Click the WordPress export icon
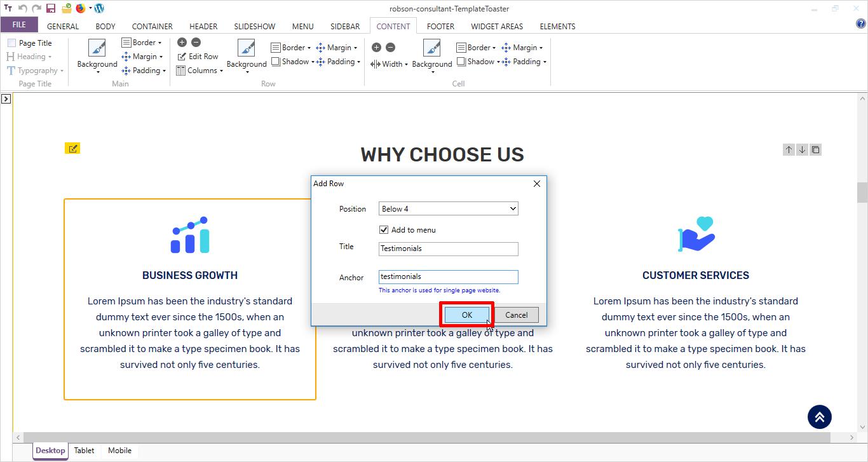The image size is (868, 462). click(99, 8)
